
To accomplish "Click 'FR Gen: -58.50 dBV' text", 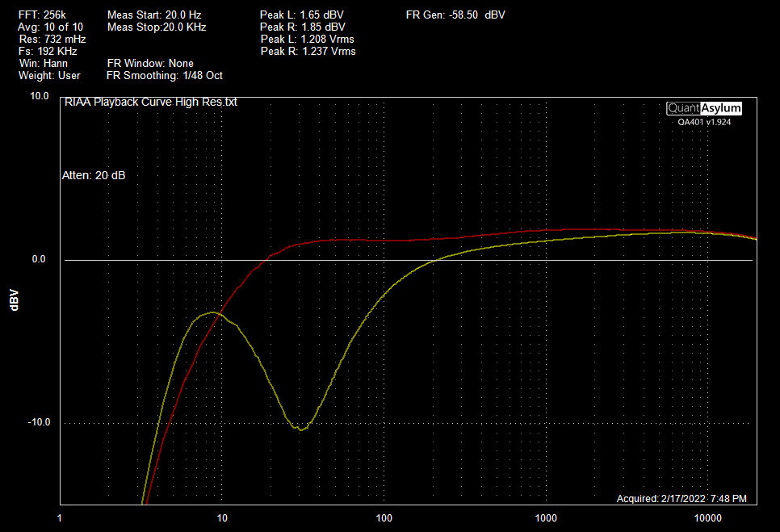I will tap(455, 15).
